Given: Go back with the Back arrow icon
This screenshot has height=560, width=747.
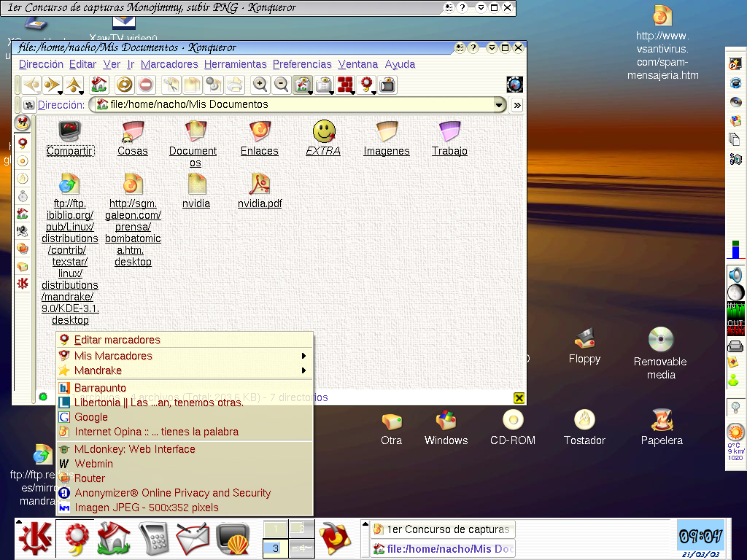Looking at the screenshot, I should point(32,85).
